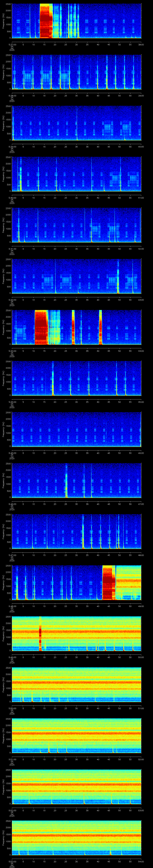This screenshot has height=868, width=153.
Task: Select the spectrogram panel starting at 5:53:00
Action: [x=76, y=838]
